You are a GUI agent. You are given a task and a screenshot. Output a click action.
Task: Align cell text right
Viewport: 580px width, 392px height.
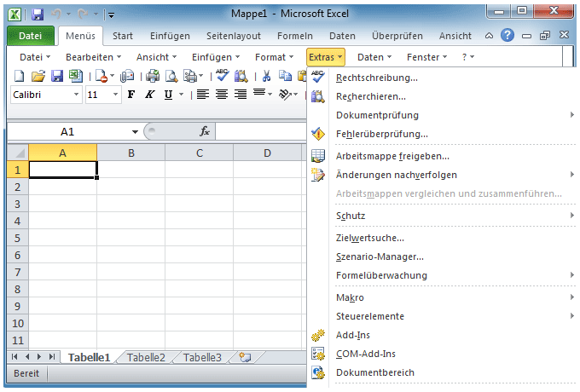click(241, 95)
